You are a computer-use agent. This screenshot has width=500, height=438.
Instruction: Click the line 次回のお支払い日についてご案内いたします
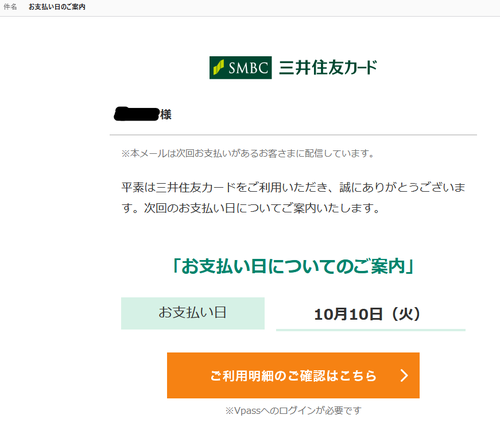coord(262,208)
